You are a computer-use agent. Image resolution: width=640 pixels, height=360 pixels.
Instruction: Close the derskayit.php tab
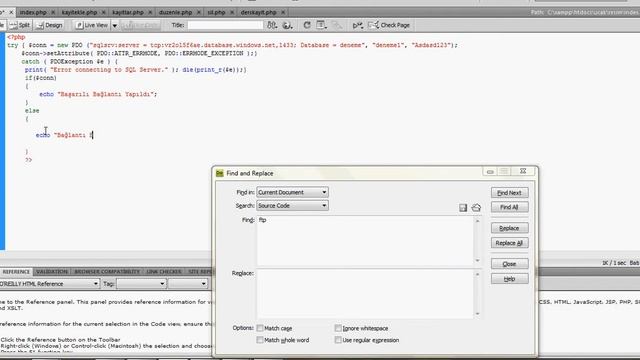coord(283,12)
